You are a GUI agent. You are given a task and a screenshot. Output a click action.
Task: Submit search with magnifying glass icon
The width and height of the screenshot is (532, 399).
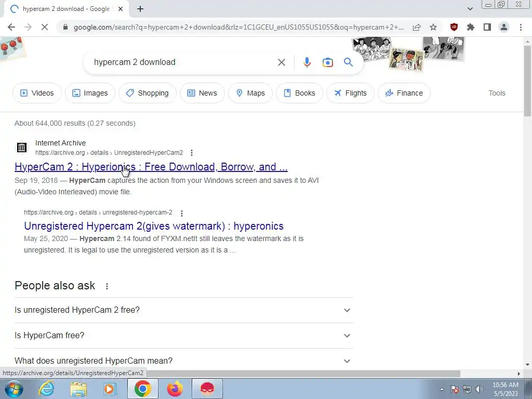[x=348, y=62]
